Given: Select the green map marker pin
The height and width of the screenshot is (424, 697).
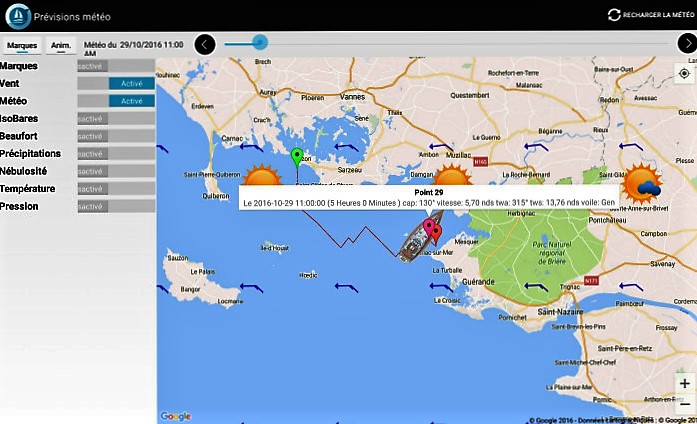Looking at the screenshot, I should tap(297, 157).
